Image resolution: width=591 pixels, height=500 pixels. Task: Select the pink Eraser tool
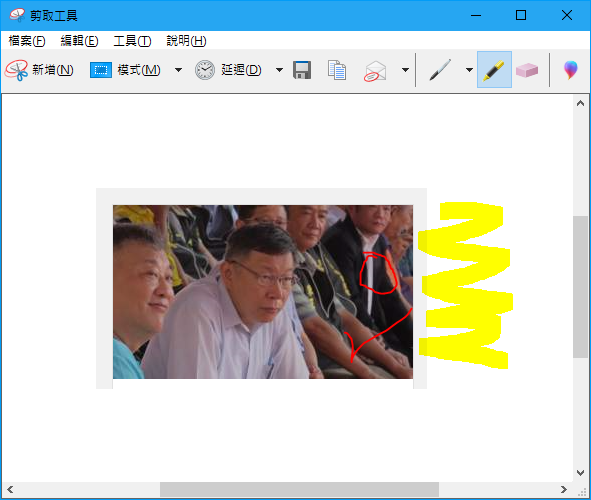[x=527, y=70]
